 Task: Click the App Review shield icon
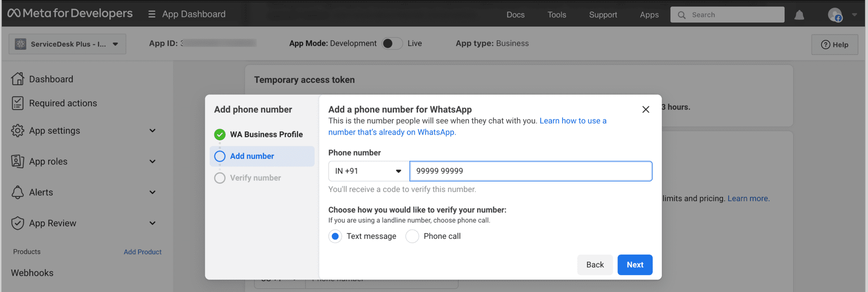(18, 223)
